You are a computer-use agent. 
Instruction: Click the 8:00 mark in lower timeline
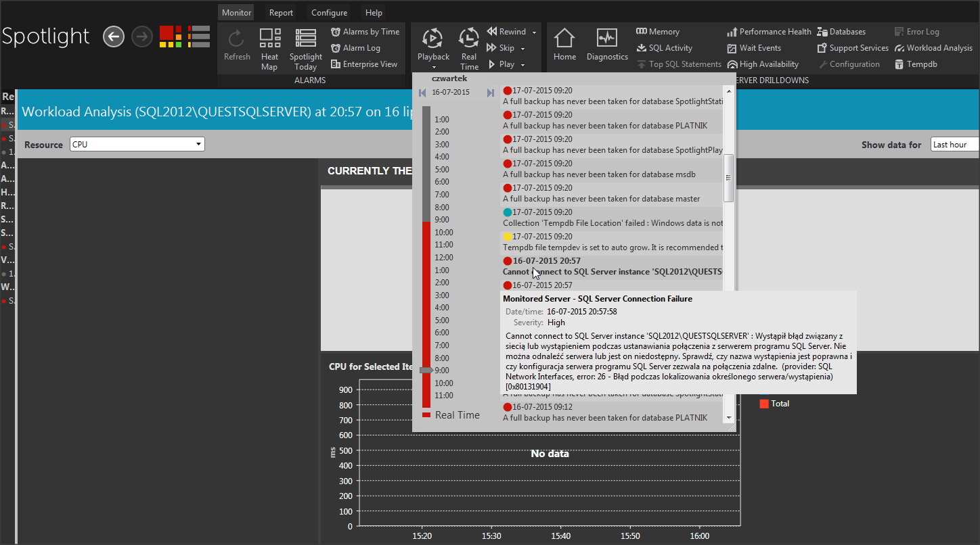coord(441,358)
